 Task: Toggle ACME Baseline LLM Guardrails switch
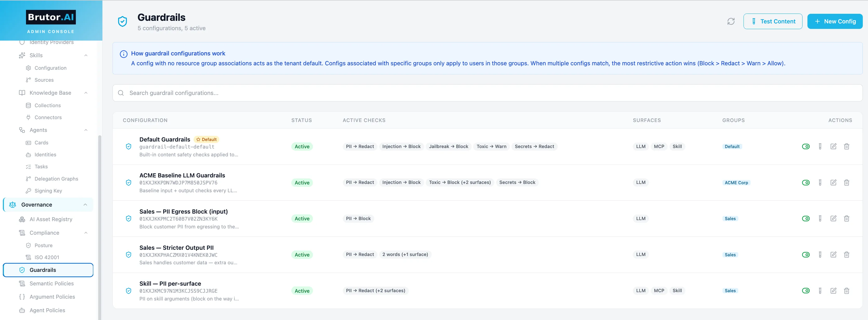click(806, 182)
